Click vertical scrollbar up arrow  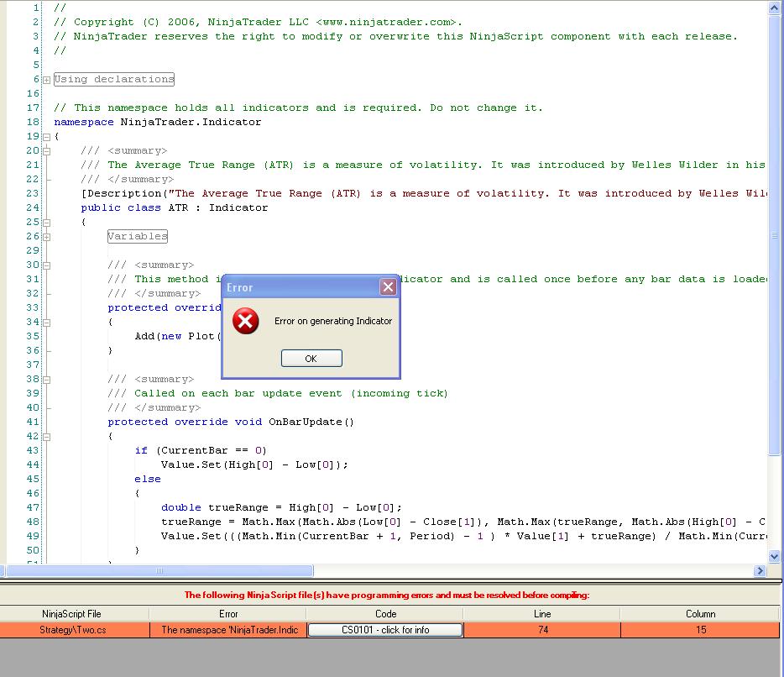pos(774,8)
